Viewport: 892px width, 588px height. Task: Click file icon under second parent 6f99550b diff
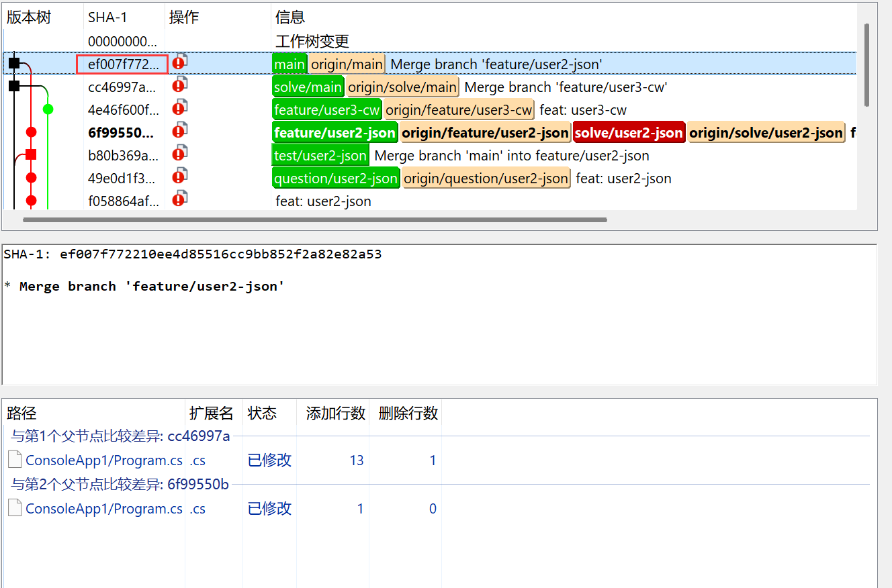click(x=15, y=508)
